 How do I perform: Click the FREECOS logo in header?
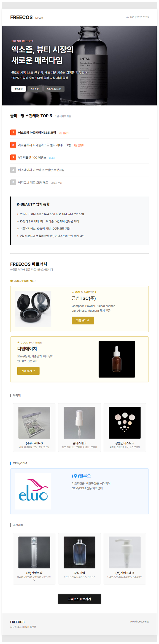pos(21,17)
